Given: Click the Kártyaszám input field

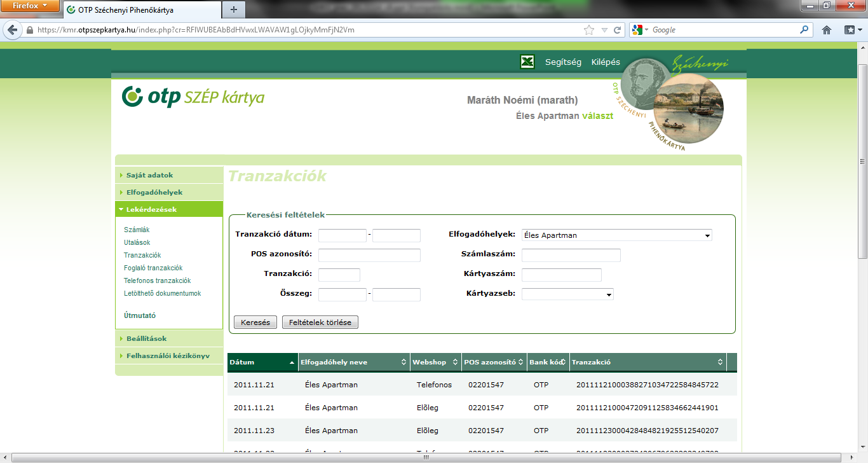Looking at the screenshot, I should pyautogui.click(x=562, y=275).
